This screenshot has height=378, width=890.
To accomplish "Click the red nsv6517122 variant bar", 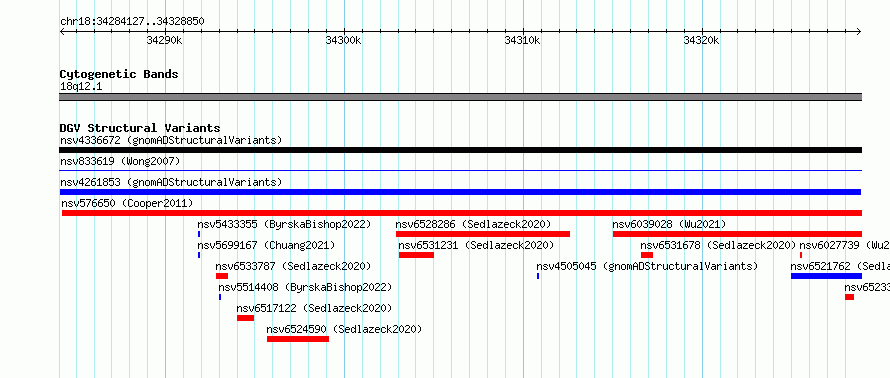I will pyautogui.click(x=246, y=318).
